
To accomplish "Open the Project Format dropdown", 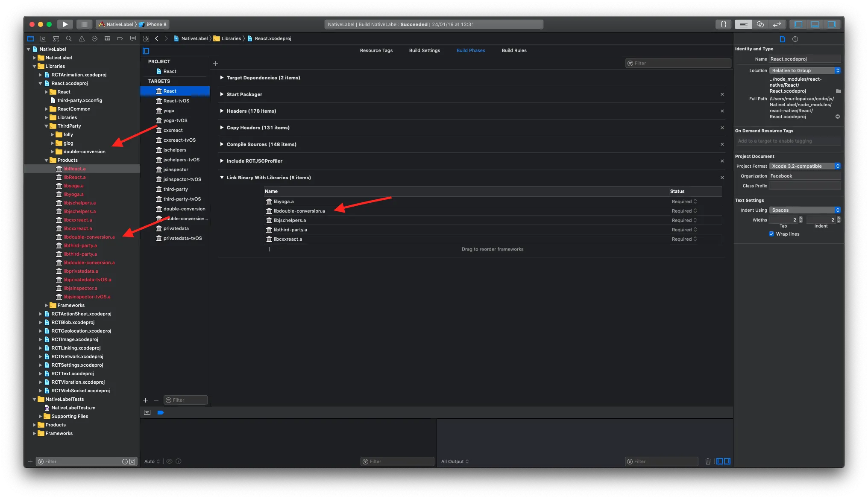I will click(805, 166).
